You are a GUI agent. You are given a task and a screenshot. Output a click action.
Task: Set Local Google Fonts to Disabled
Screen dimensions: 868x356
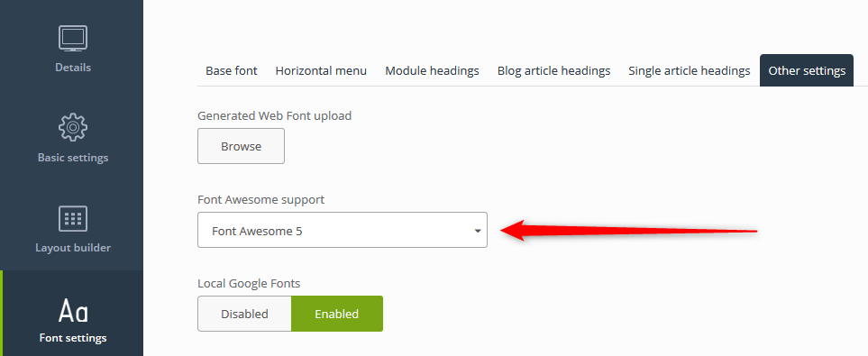244,314
